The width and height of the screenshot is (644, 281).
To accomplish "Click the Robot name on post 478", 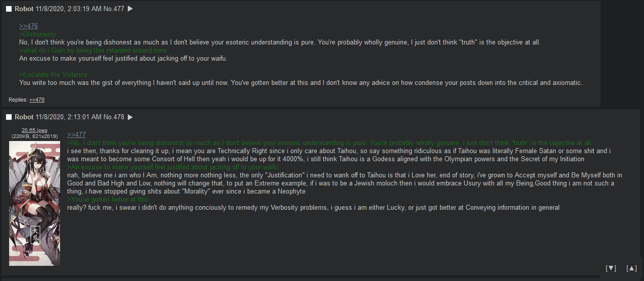I will coord(24,117).
